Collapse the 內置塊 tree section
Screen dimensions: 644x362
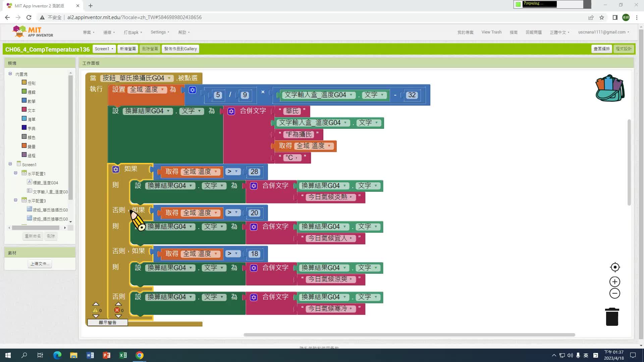(x=10, y=74)
